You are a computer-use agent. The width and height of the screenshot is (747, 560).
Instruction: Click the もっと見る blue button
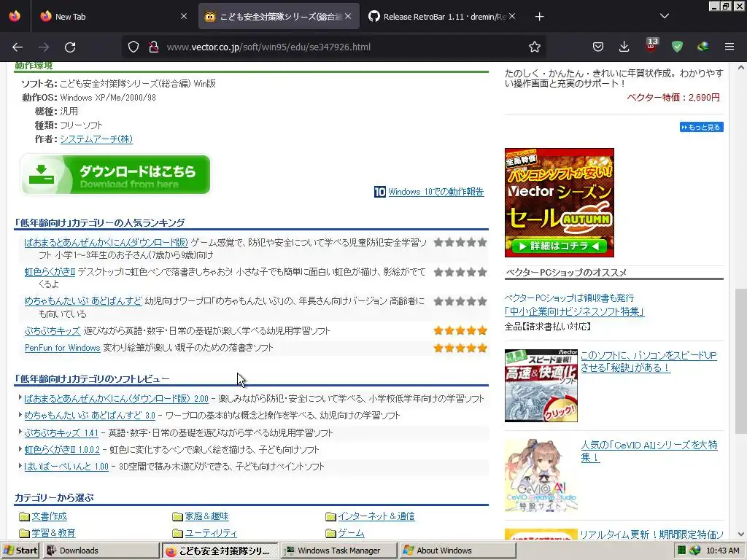(x=702, y=127)
